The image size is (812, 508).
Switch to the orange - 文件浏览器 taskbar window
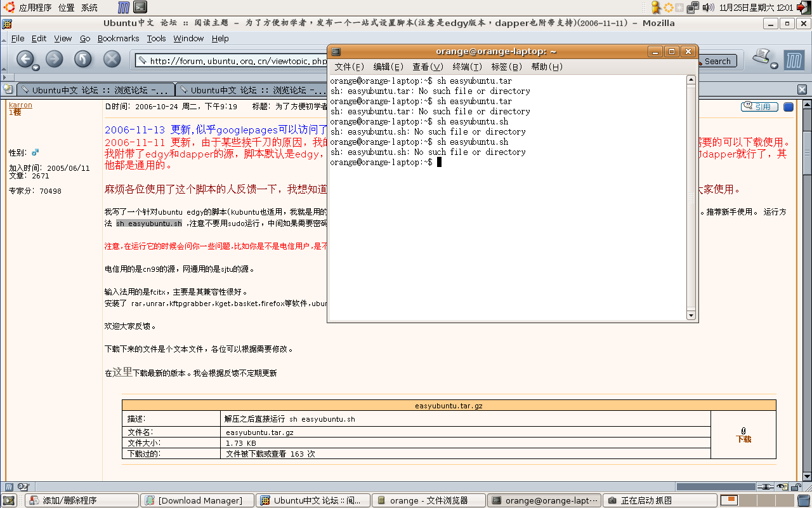(429, 500)
